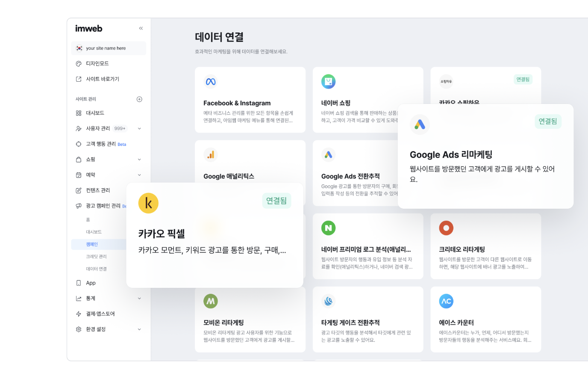Click the green Naver N icon
Image resolution: width=588 pixels, height=379 pixels.
[329, 228]
